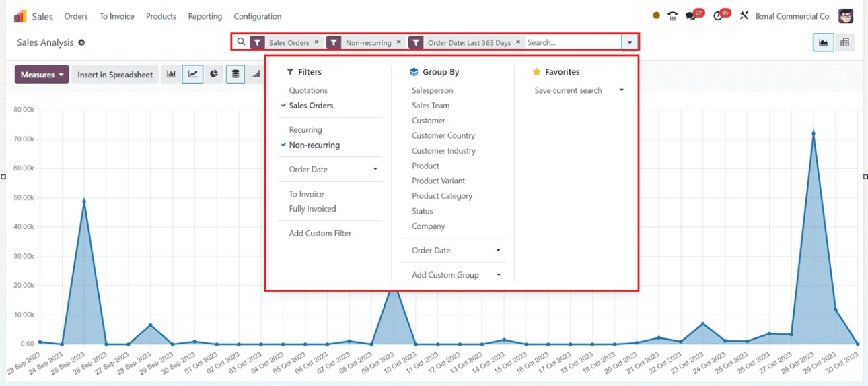Focus the Search input field

click(572, 42)
